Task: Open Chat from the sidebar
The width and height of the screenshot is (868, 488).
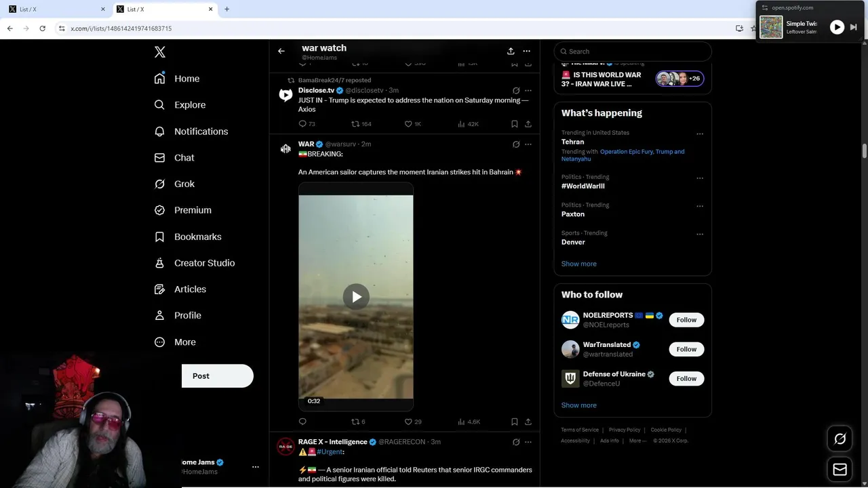Action: (x=174, y=158)
